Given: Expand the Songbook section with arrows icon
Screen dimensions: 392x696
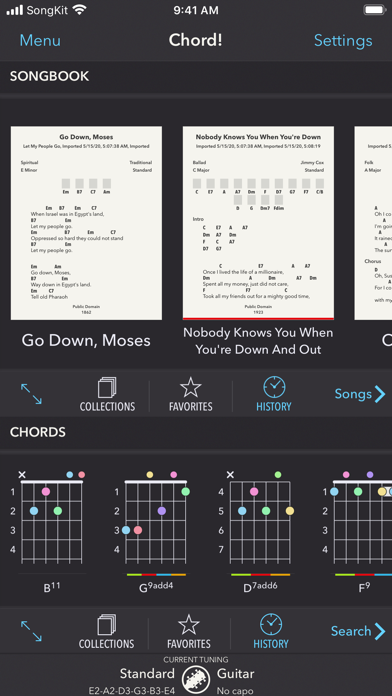Looking at the screenshot, I should click(31, 394).
